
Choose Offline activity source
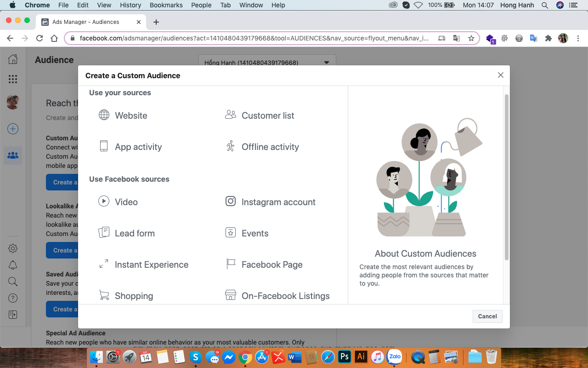click(262, 147)
